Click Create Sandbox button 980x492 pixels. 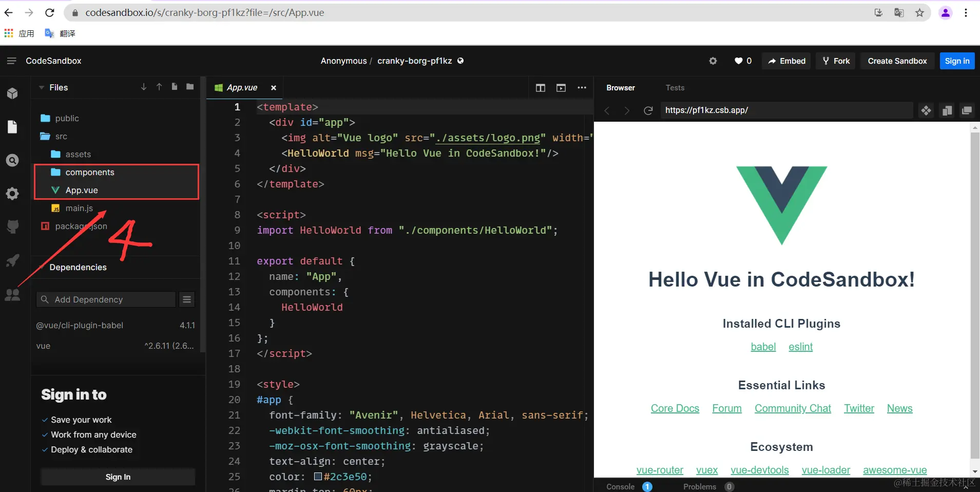pos(897,61)
